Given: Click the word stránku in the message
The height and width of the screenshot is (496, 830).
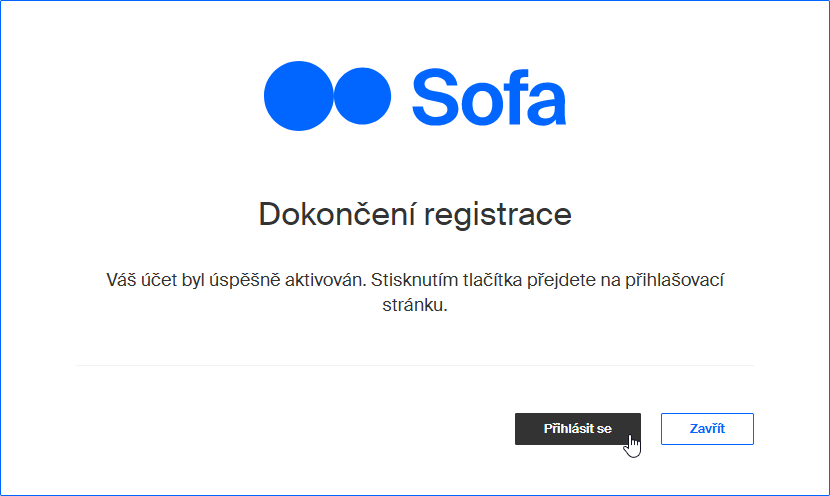Looking at the screenshot, I should [414, 305].
